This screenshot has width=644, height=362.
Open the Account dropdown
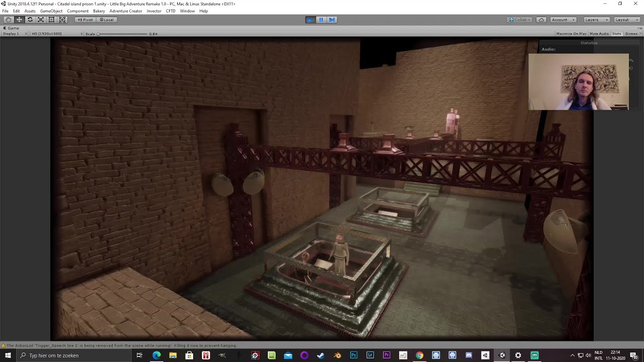pos(563,20)
